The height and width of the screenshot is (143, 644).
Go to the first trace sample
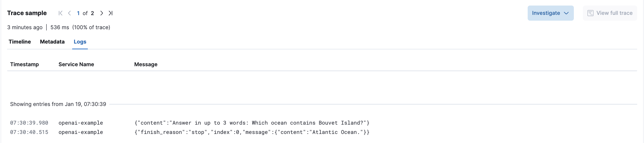click(x=60, y=13)
